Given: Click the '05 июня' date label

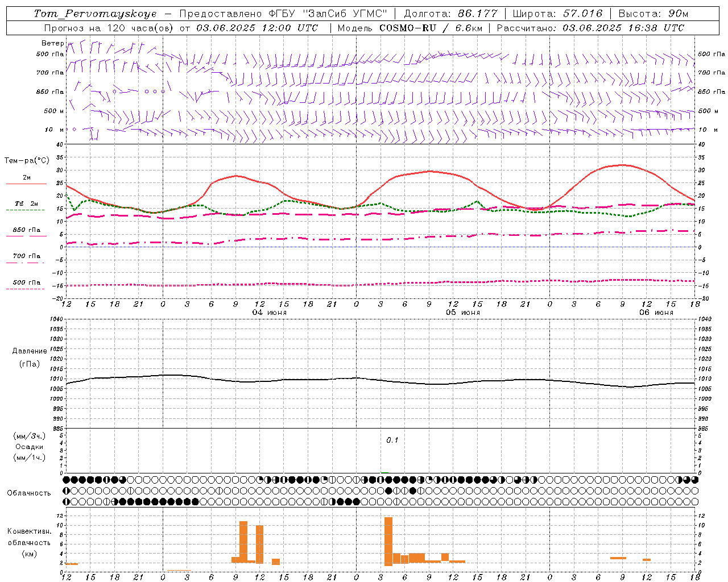Looking at the screenshot, I should point(463,313).
